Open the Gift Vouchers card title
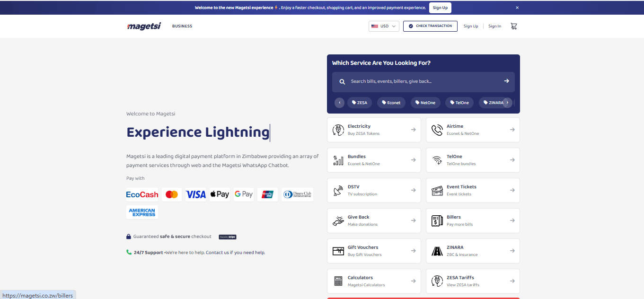 click(363, 247)
